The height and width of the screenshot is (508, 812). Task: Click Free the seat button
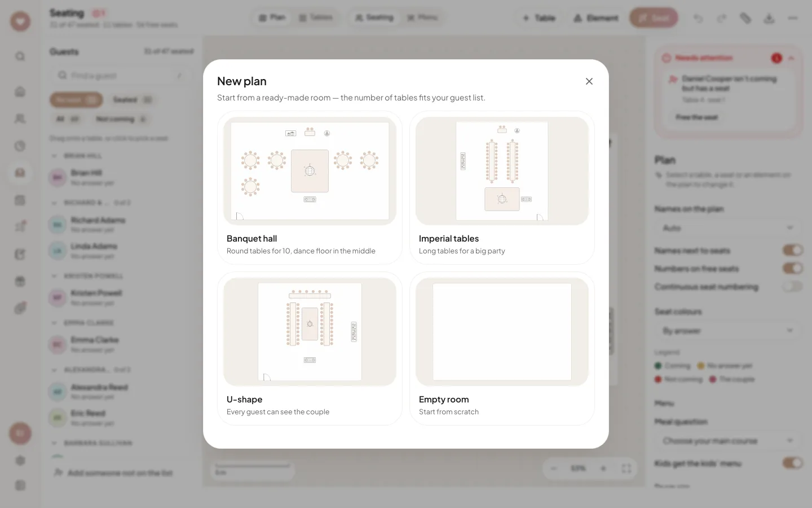697,117
